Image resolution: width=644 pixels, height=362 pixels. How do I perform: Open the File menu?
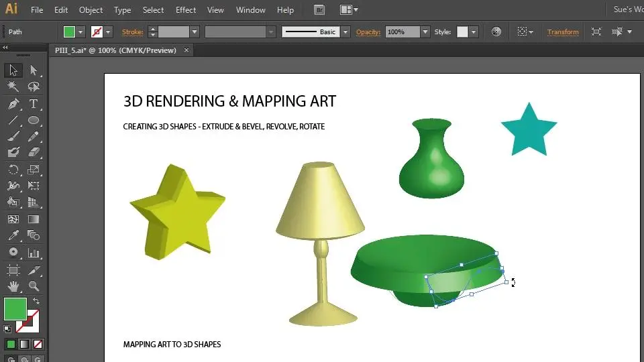pos(37,10)
